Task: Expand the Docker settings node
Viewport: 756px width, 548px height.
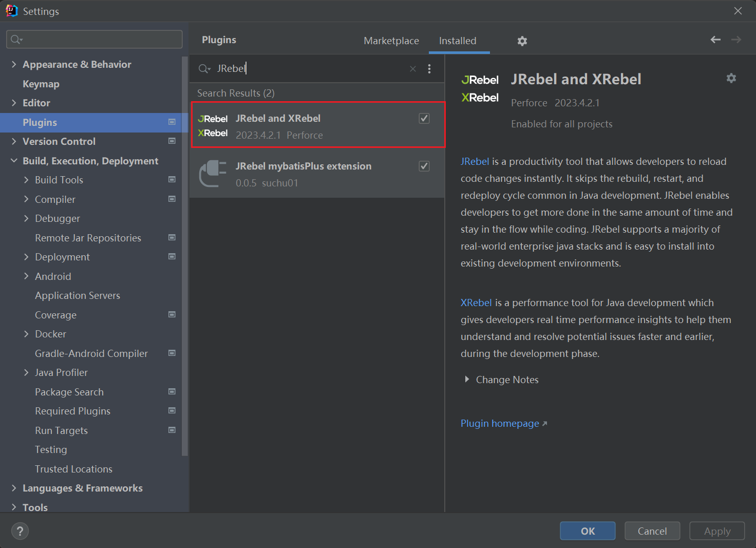Action: pos(26,334)
